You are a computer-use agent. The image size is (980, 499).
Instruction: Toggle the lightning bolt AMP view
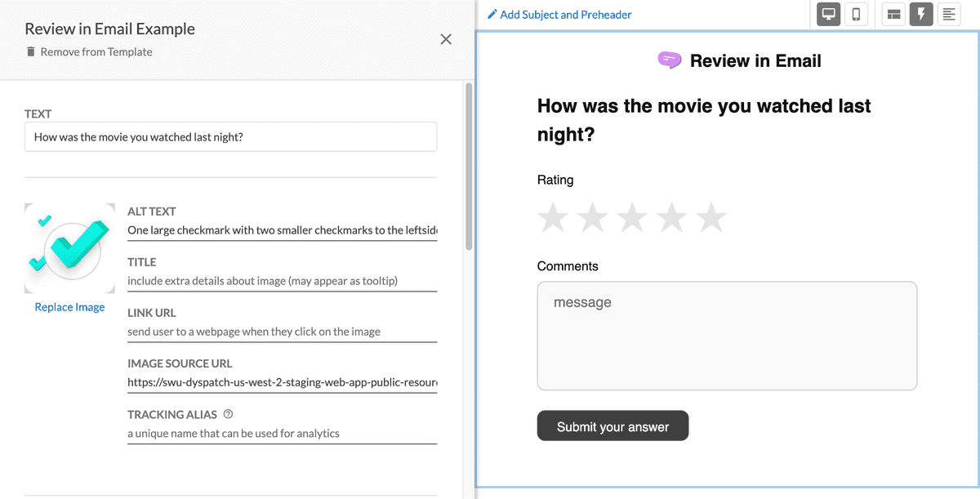tap(921, 14)
